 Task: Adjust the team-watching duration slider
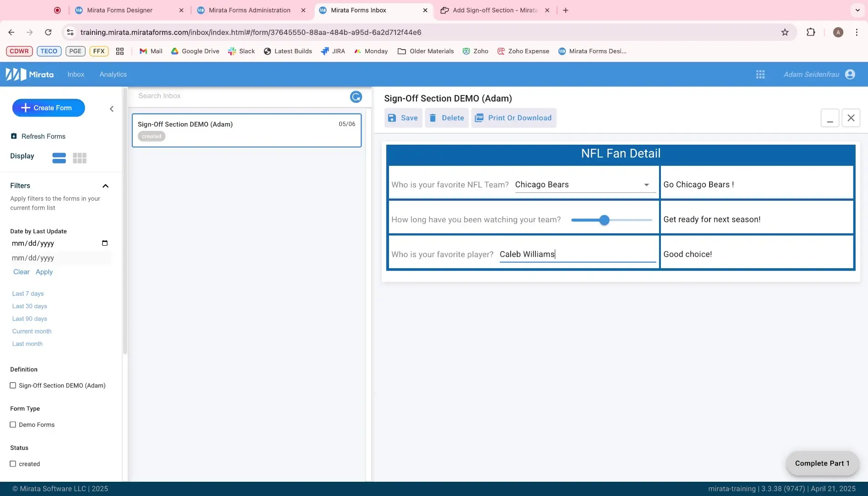click(x=604, y=220)
